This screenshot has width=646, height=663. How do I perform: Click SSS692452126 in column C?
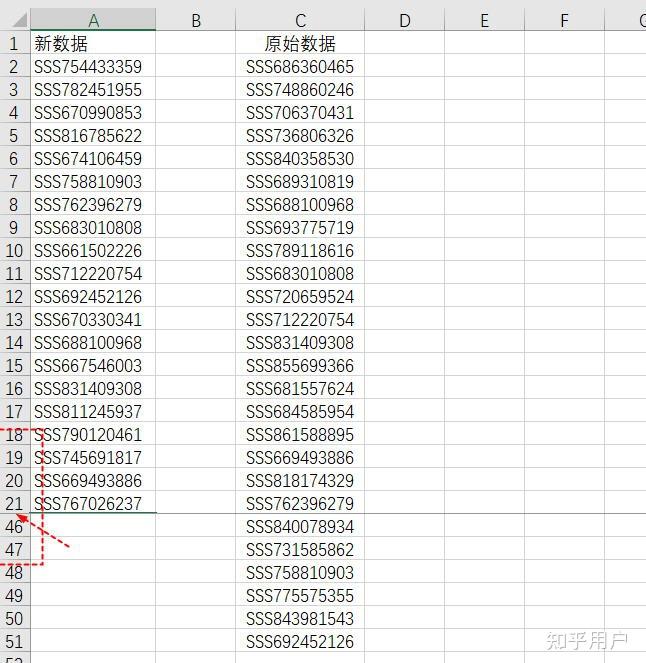(x=300, y=641)
